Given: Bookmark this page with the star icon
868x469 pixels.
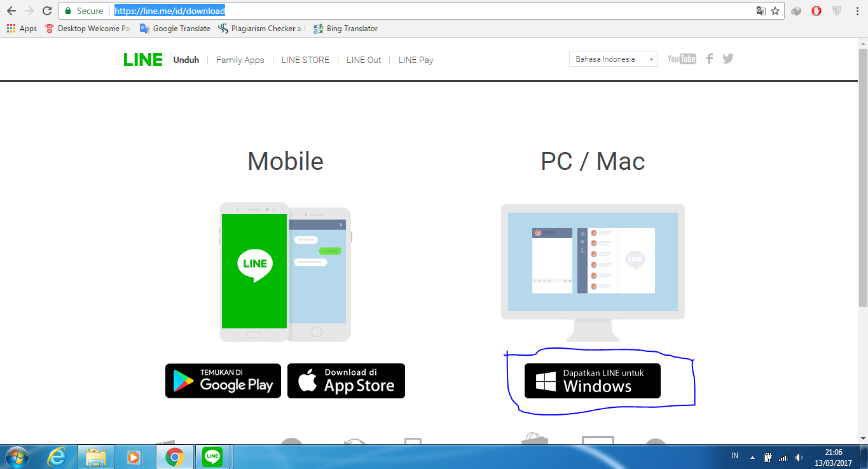Looking at the screenshot, I should [775, 11].
